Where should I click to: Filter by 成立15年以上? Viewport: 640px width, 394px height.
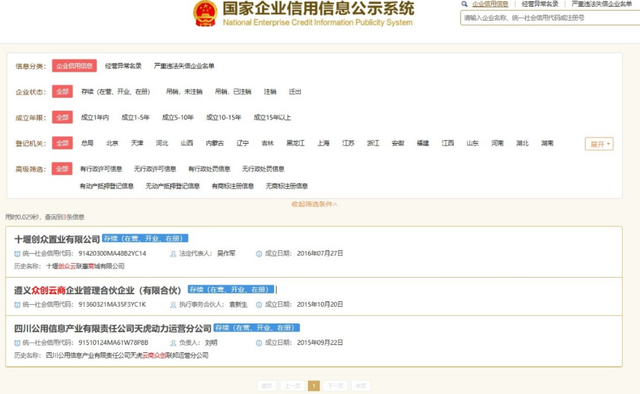click(x=272, y=118)
